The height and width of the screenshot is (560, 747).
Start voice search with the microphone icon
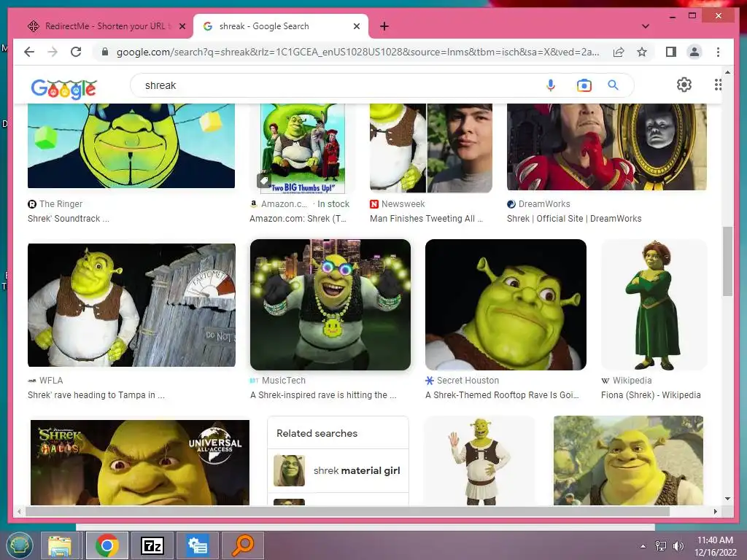tap(550, 85)
